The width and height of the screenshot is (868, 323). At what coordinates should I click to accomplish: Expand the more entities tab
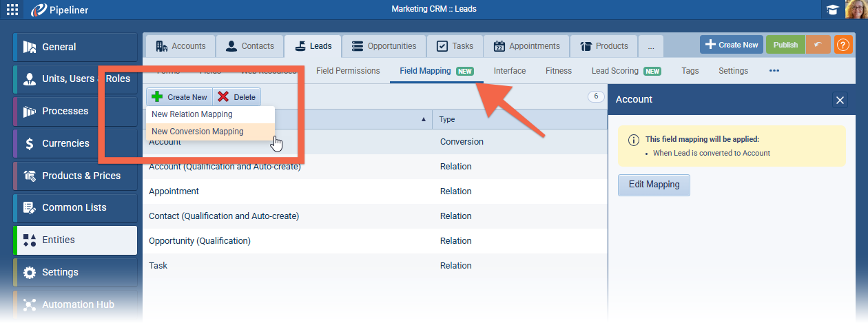(651, 46)
